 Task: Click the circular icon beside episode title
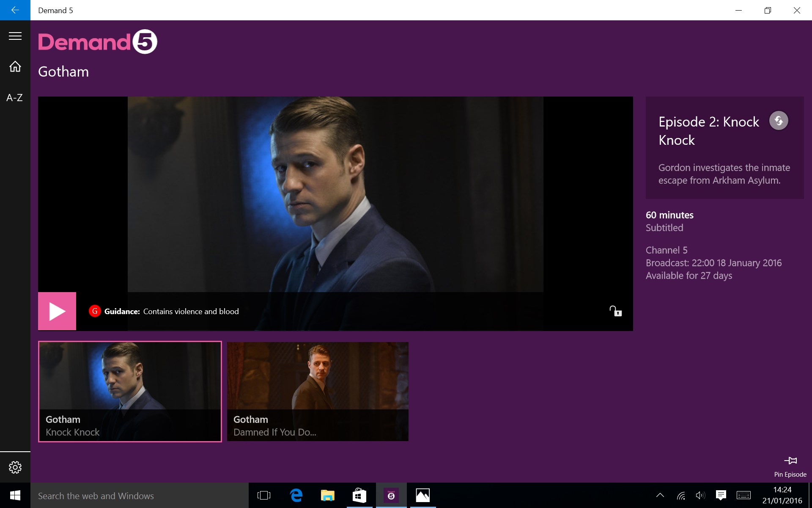point(778,121)
